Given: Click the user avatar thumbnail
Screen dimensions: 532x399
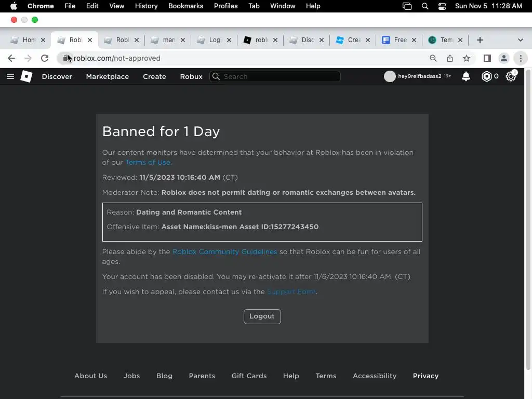Looking at the screenshot, I should [x=390, y=76].
